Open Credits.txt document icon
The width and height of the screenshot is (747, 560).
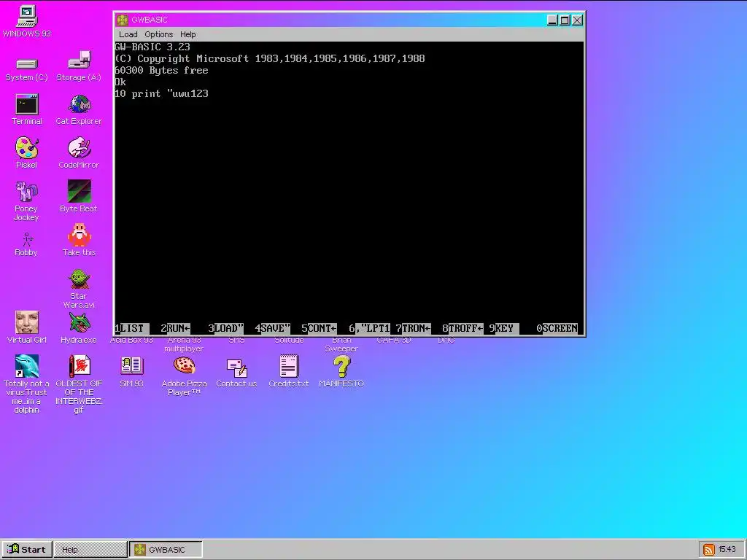289,371
